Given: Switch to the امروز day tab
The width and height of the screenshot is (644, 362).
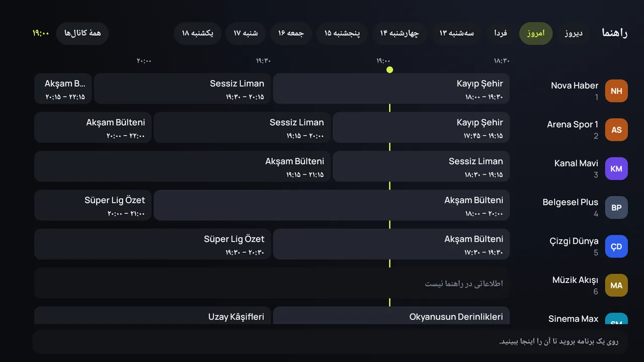Looking at the screenshot, I should (x=536, y=33).
